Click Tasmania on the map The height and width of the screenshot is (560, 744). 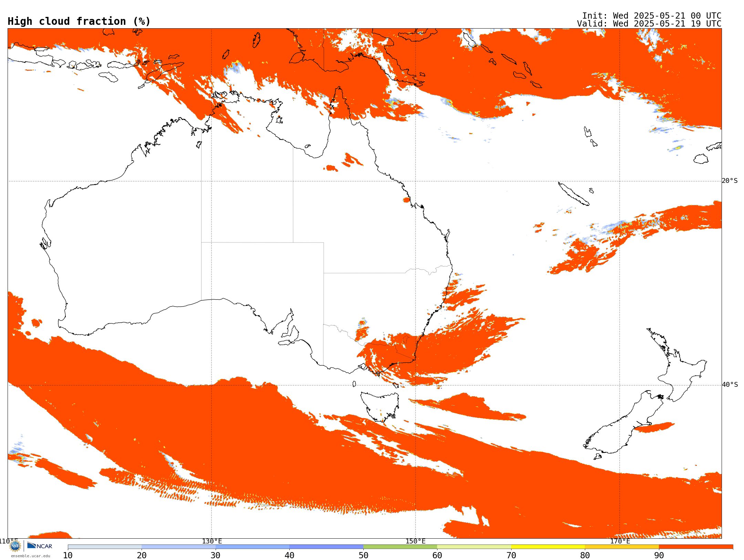point(380,406)
